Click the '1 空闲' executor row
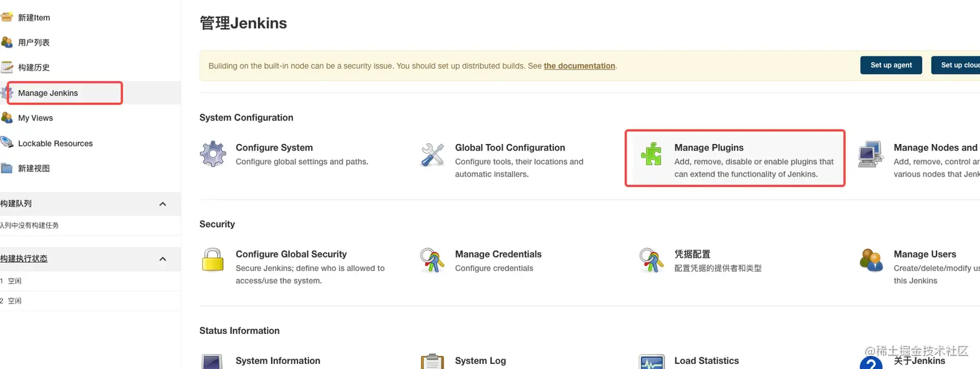Screen dimensions: 980x369 90,281
